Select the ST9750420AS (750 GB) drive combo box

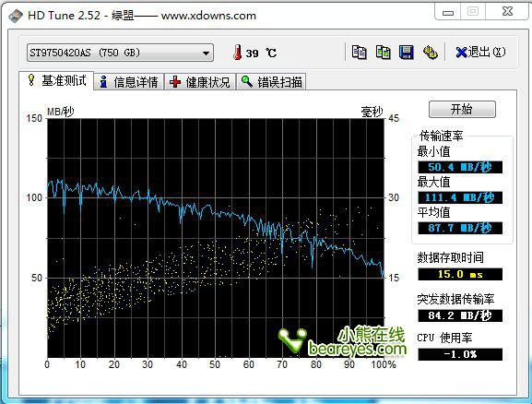120,53
